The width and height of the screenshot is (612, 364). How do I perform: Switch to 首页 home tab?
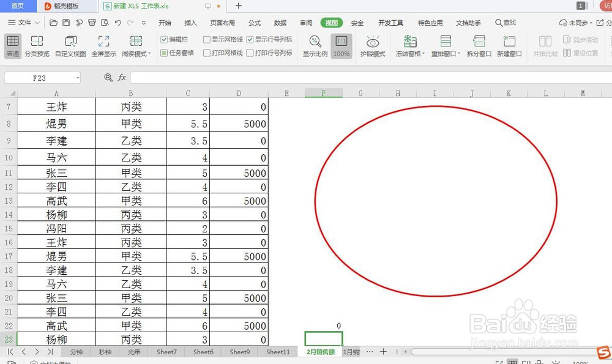pos(18,6)
